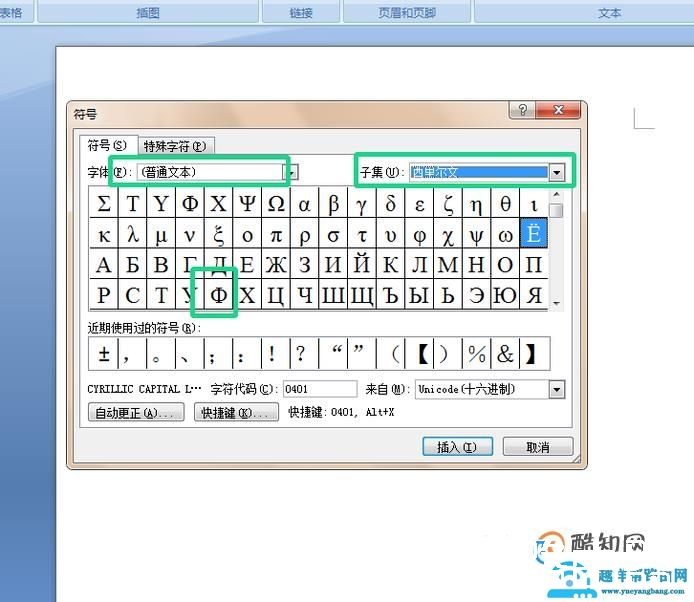The width and height of the screenshot is (694, 602).
Task: Select the Cyrillic Б symbol
Action: (x=133, y=264)
